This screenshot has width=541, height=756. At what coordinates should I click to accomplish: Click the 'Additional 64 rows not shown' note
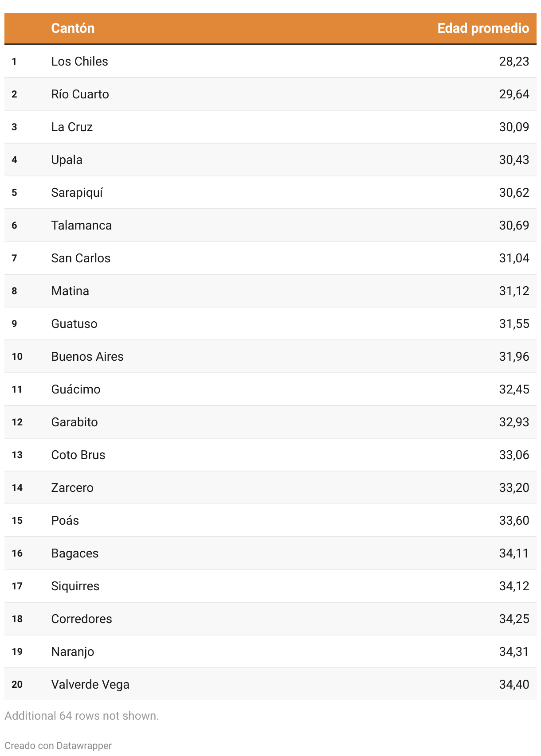[x=82, y=716]
